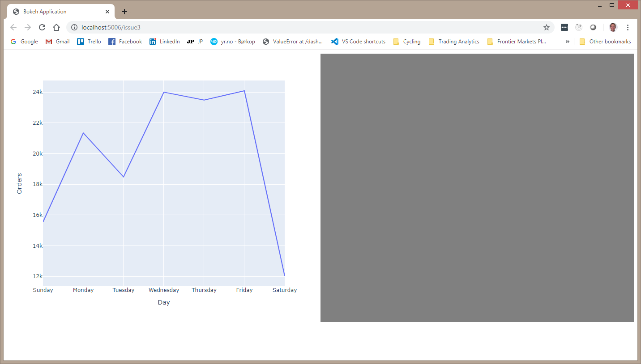Screen dimensions: 641x364
Task: Open the password manager extension icon
Action: [x=564, y=27]
